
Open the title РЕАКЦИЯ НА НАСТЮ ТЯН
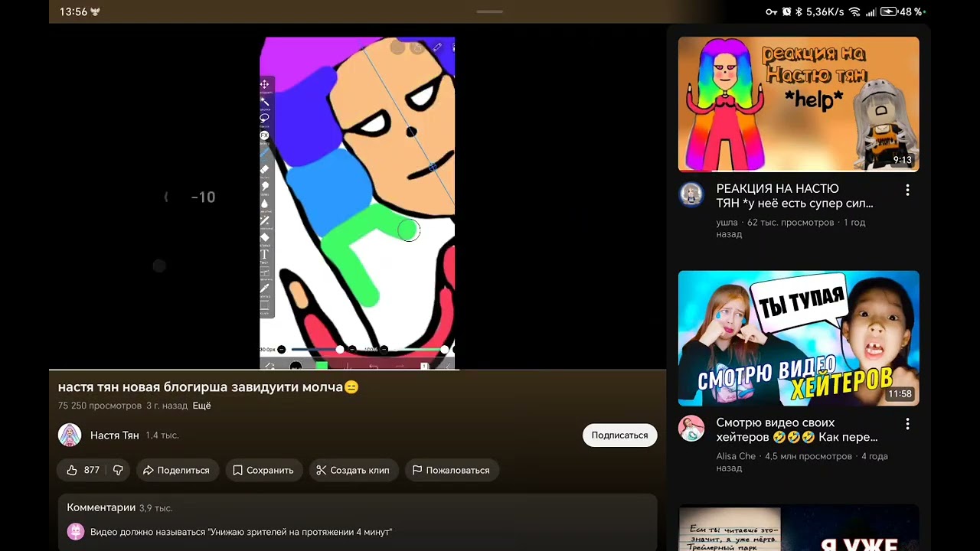pyautogui.click(x=795, y=196)
